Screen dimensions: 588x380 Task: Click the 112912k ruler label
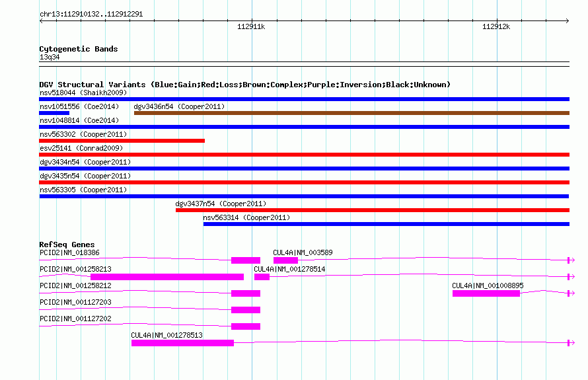click(x=496, y=26)
